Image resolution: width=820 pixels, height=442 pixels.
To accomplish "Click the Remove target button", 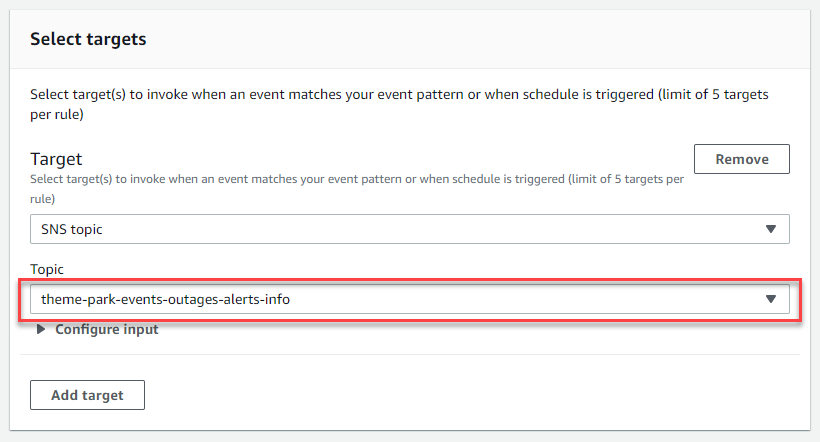I will (742, 159).
